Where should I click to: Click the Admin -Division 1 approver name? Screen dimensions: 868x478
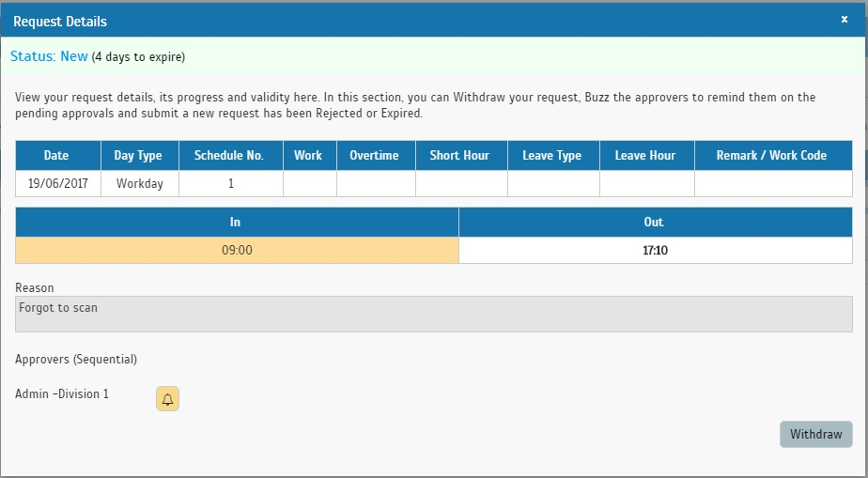tap(62, 394)
